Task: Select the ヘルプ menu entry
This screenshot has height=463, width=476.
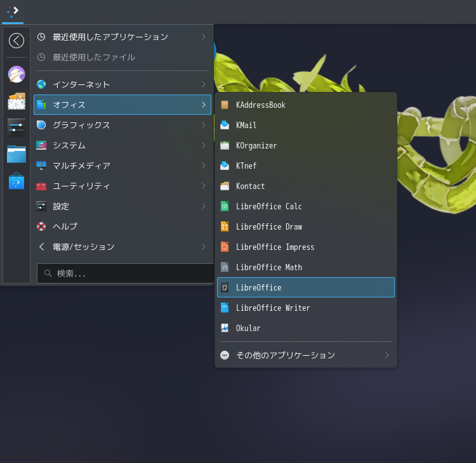Action: click(x=122, y=226)
